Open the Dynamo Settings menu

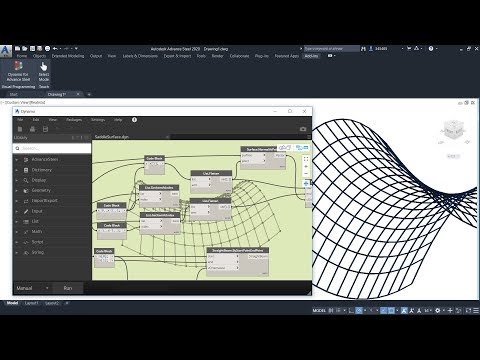(98, 120)
